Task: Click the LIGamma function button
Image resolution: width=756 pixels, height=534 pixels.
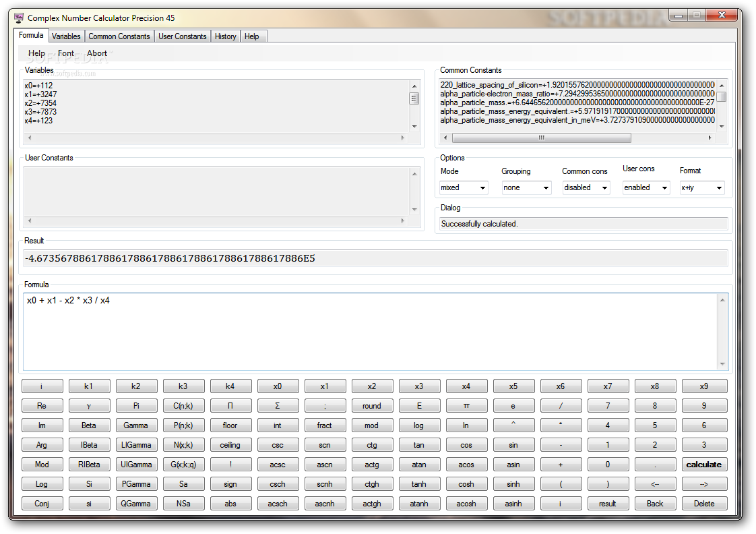Action: pos(136,445)
